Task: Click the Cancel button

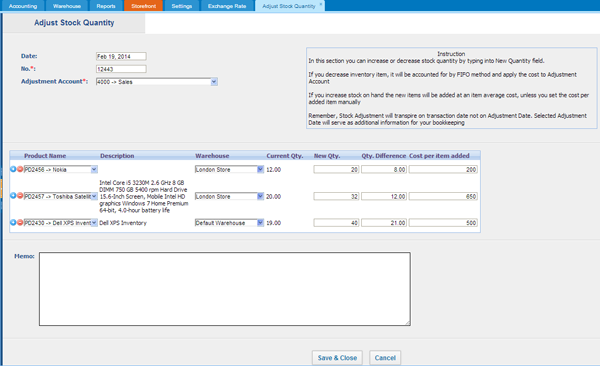Action: coord(385,358)
